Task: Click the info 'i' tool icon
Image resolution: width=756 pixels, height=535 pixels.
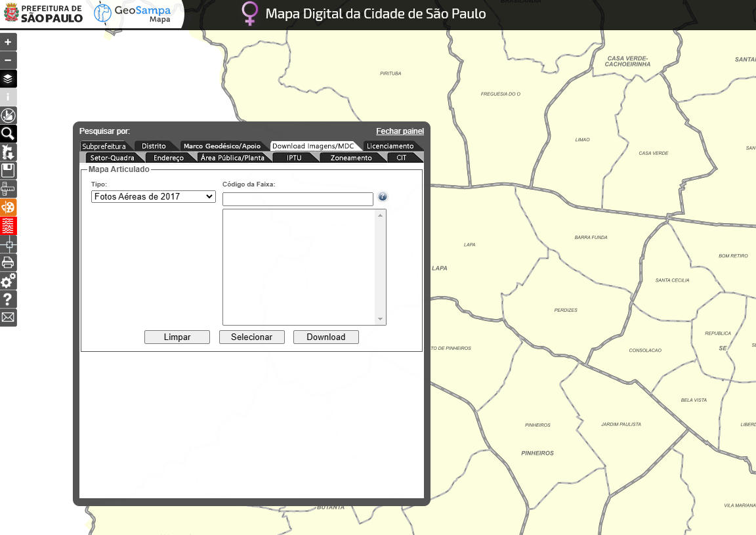Action: click(x=8, y=97)
